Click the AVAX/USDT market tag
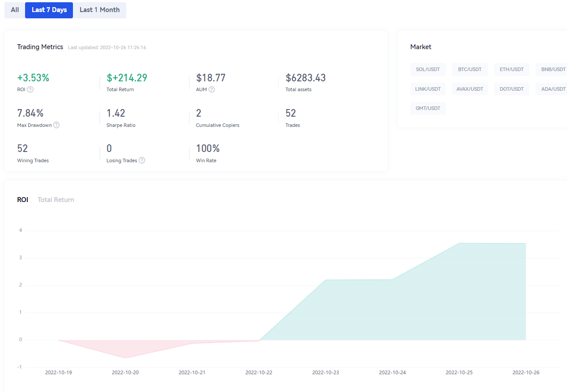The height and width of the screenshot is (392, 567). [470, 89]
